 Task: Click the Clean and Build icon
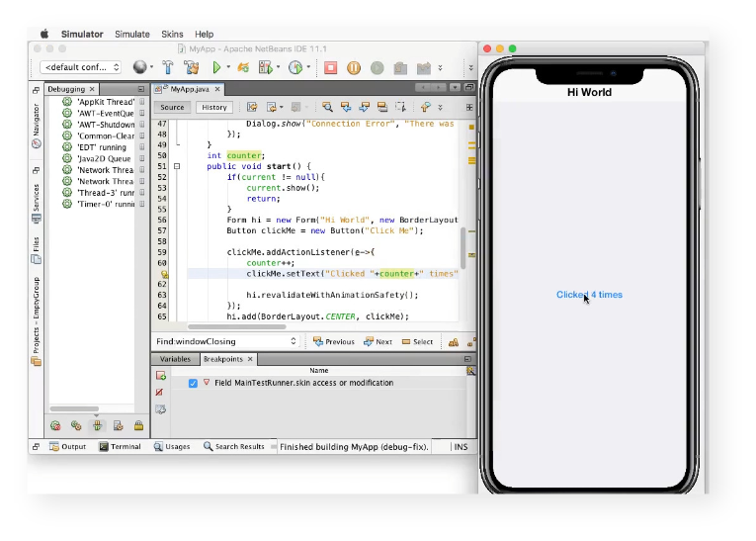(x=192, y=68)
